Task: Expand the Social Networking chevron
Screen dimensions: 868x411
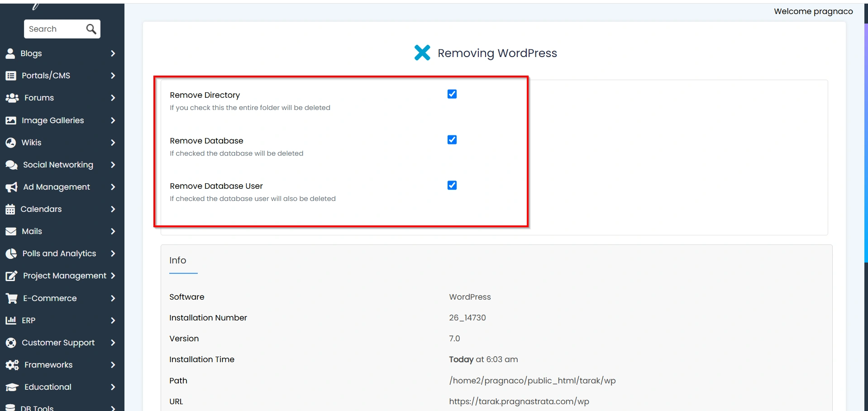Action: pyautogui.click(x=113, y=165)
